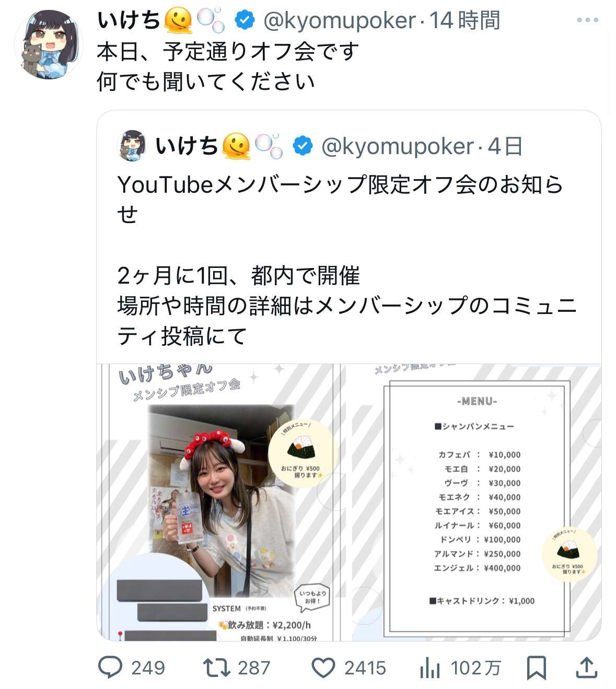Viewport: 616px width, 689px height.
Task: Open the @kyomupoker handle on the main post
Action: (x=339, y=20)
